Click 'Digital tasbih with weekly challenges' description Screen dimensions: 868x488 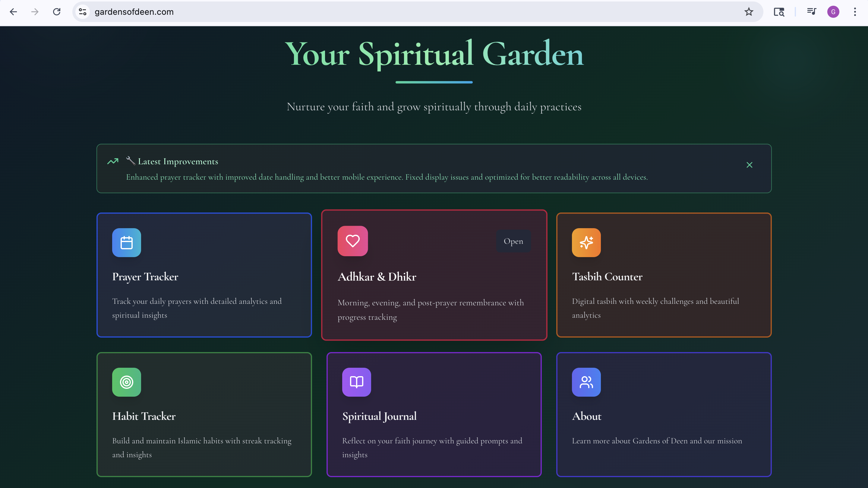[x=655, y=308]
